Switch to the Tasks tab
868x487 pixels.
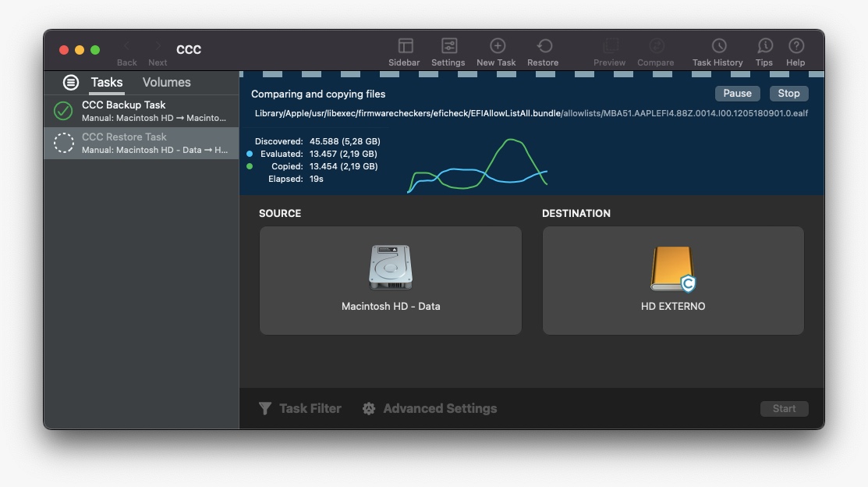106,82
